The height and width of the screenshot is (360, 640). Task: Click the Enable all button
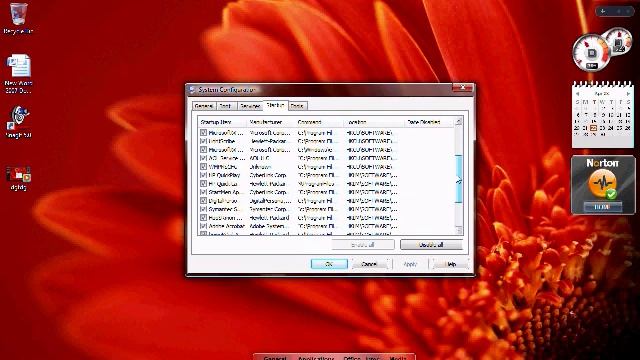363,244
